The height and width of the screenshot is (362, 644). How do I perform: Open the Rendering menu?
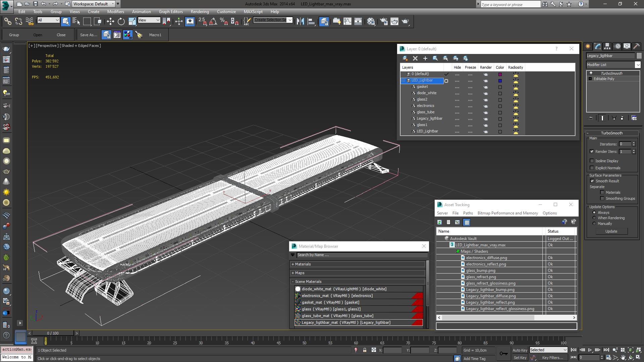click(x=200, y=11)
